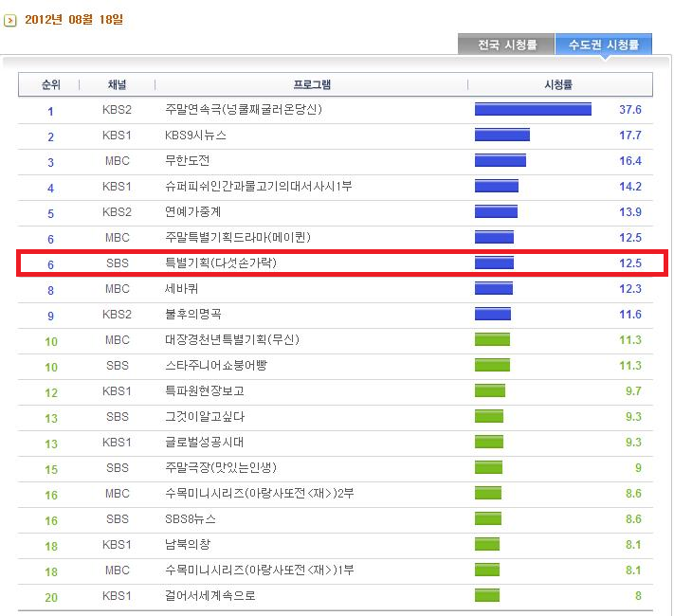Select program 글로벌성공시대

(x=204, y=443)
